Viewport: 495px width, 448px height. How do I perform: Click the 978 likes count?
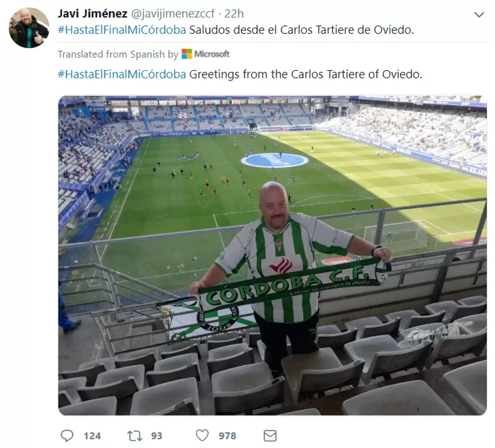tap(228, 436)
